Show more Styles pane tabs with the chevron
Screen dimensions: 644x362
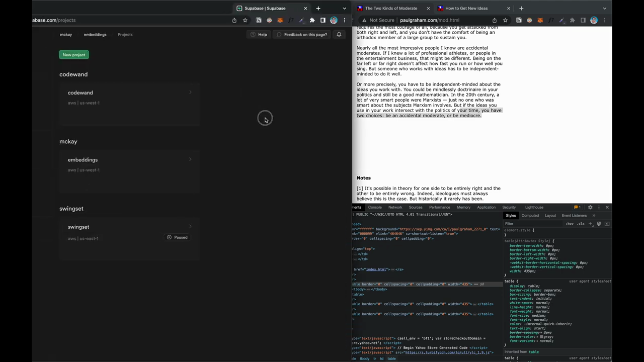coord(594,216)
